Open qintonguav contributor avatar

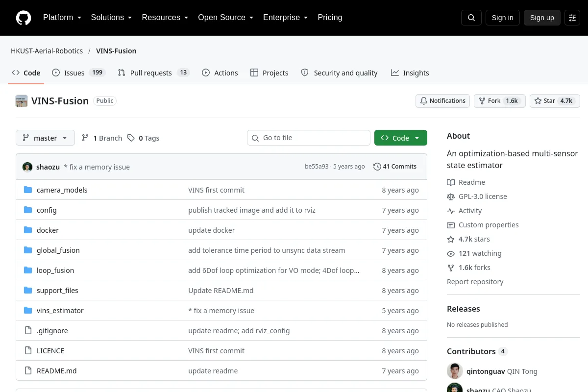tap(455, 371)
